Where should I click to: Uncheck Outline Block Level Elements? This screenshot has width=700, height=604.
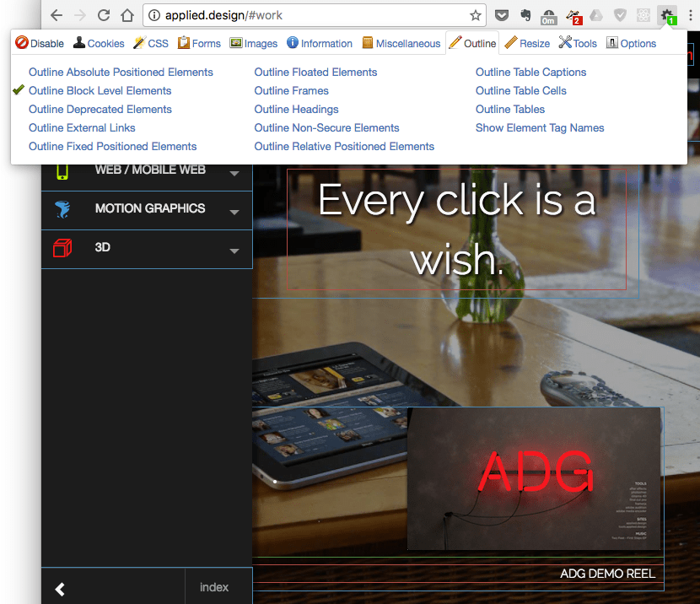[x=100, y=91]
